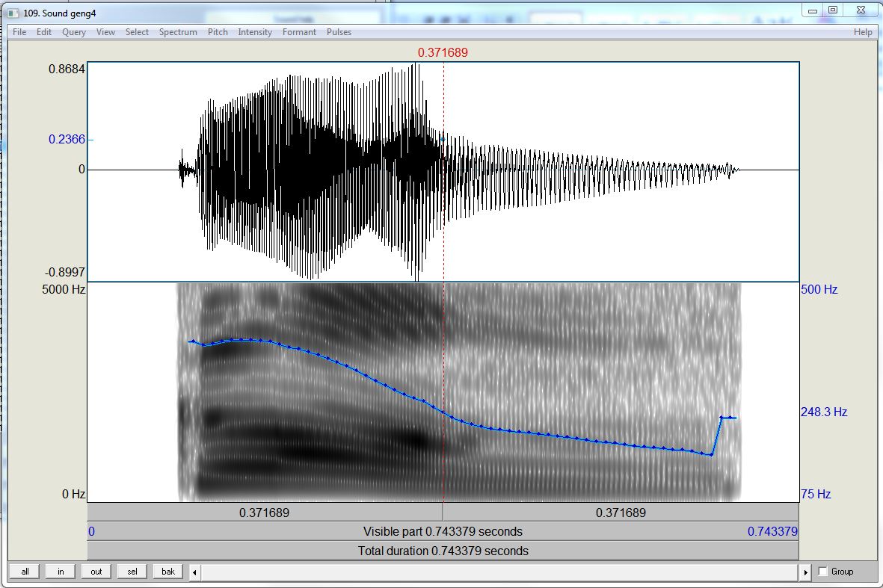Open the File menu
Viewport: 883px width, 588px height.
point(19,32)
